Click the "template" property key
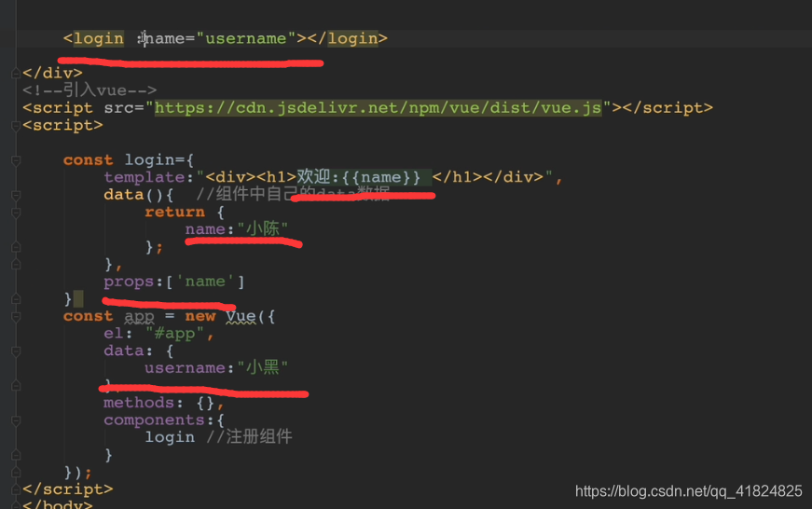This screenshot has height=509, width=812. [x=145, y=178]
